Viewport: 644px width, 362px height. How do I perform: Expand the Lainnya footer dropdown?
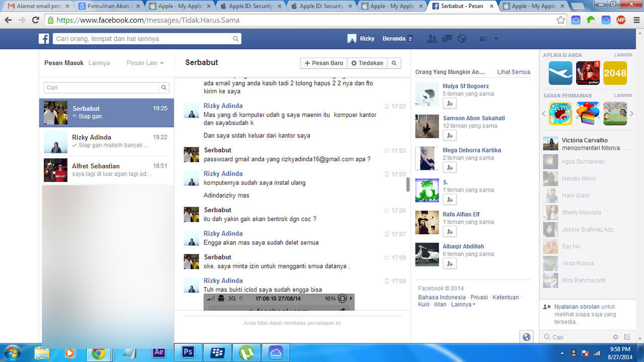tap(463, 304)
